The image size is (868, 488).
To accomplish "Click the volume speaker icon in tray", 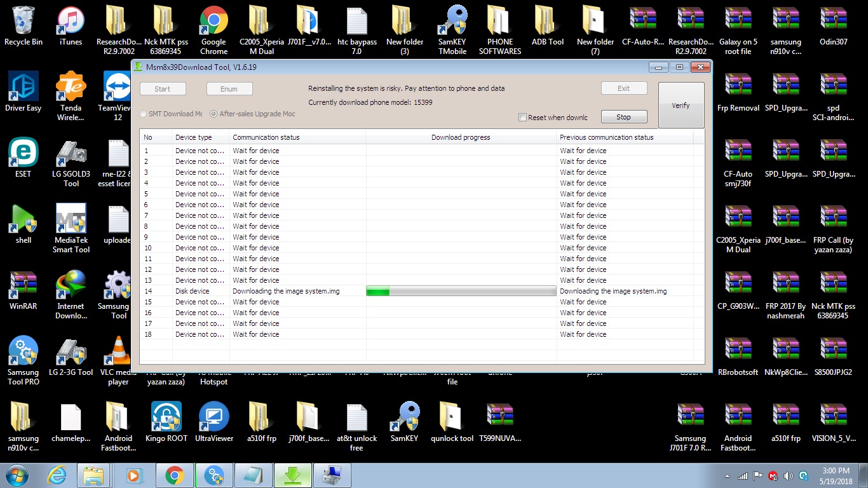I will 788,475.
